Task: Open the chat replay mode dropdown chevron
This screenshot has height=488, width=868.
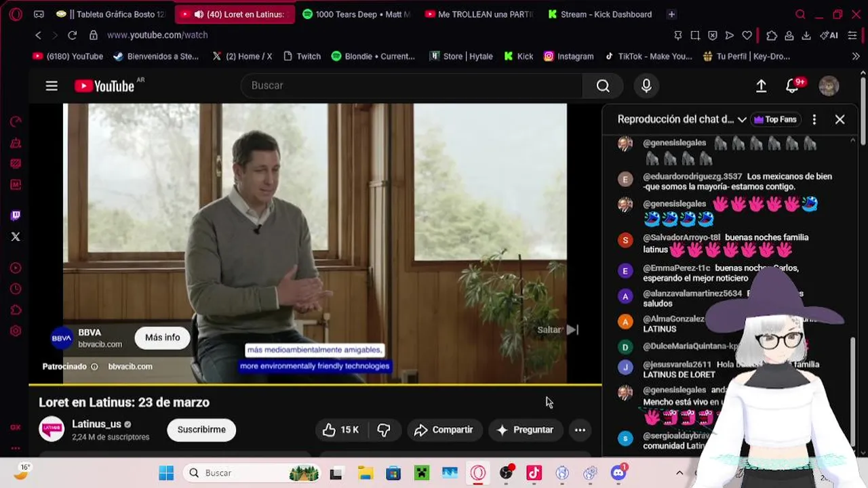Action: [x=742, y=119]
